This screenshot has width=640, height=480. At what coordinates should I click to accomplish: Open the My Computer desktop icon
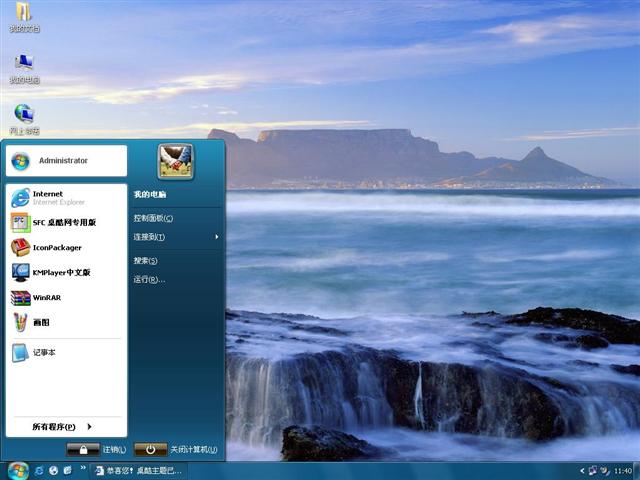pyautogui.click(x=24, y=68)
